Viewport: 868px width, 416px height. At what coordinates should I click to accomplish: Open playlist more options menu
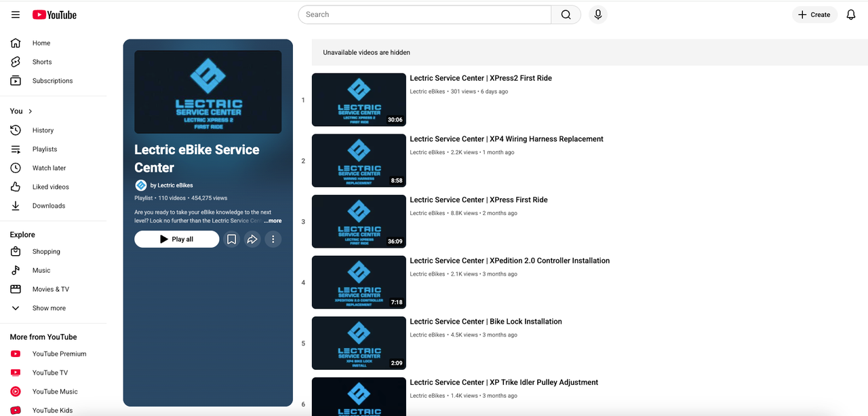click(273, 240)
